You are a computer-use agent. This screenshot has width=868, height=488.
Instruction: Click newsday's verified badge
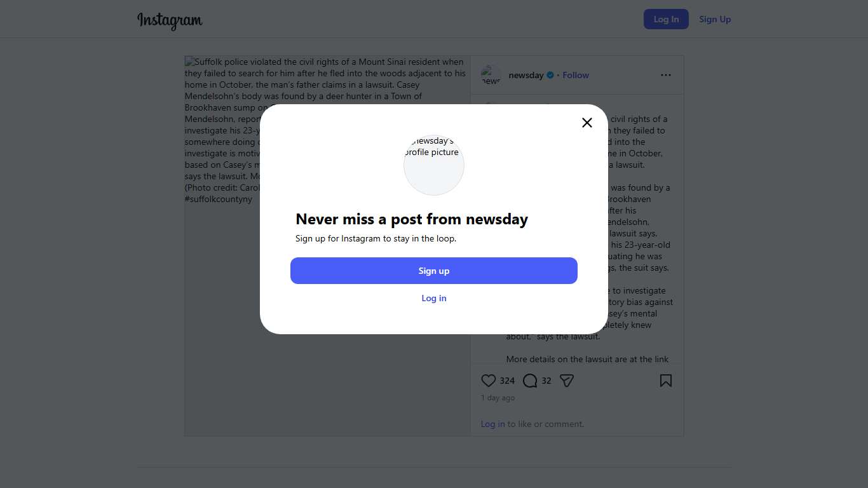(x=550, y=75)
